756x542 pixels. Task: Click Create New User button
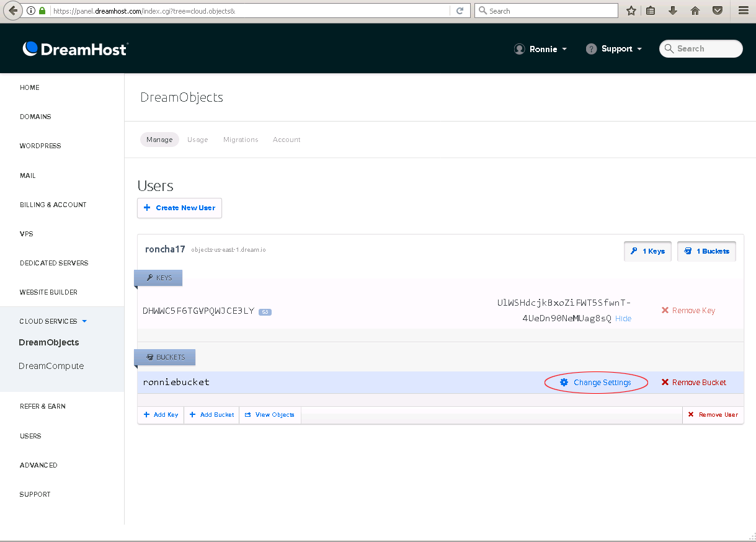[x=179, y=208]
